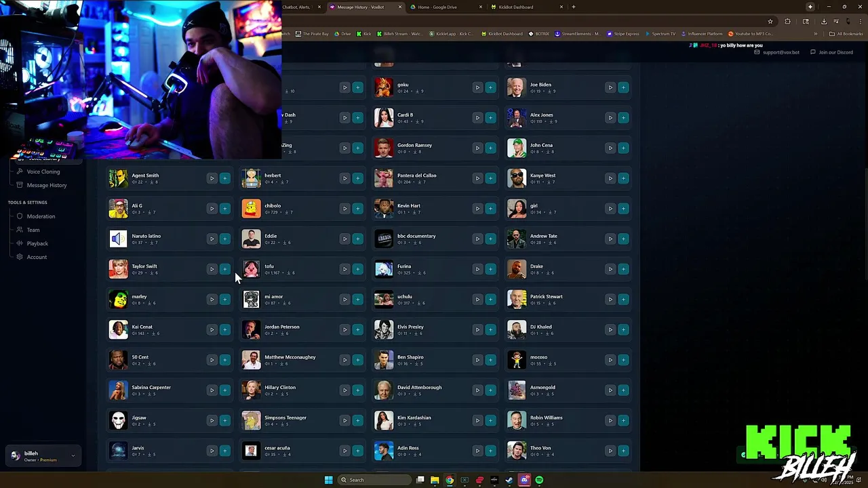Add the marley voice
Image resolution: width=868 pixels, height=488 pixels.
tap(224, 300)
